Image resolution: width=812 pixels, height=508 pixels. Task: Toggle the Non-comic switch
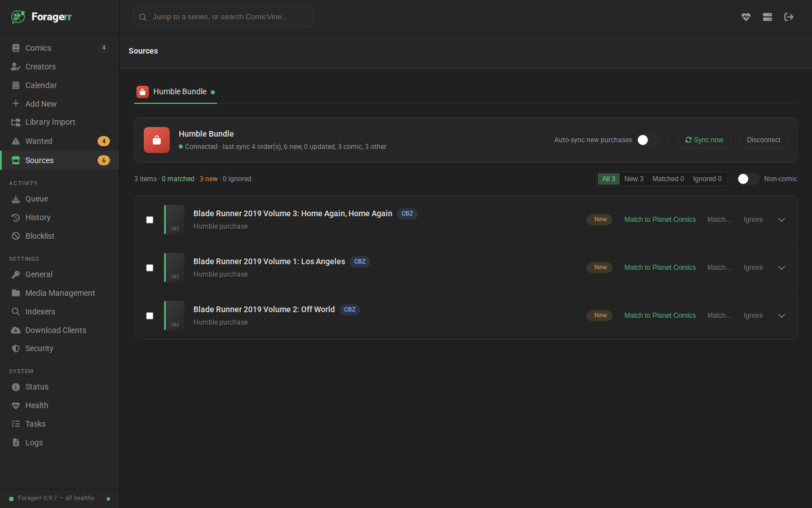[x=748, y=179]
